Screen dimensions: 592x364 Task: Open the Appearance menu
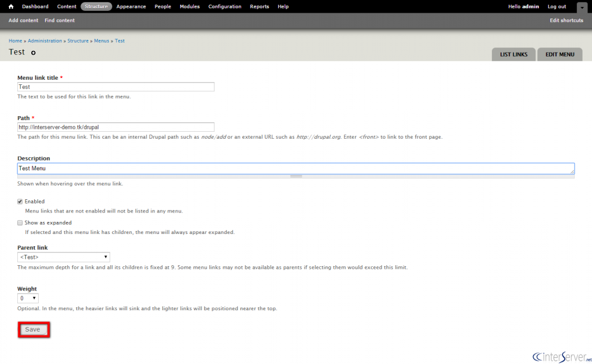[131, 6]
